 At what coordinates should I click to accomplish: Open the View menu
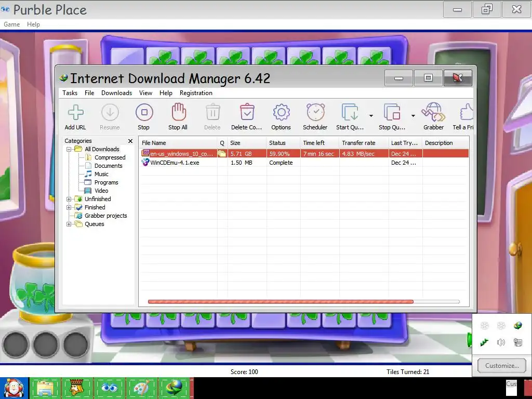[145, 93]
